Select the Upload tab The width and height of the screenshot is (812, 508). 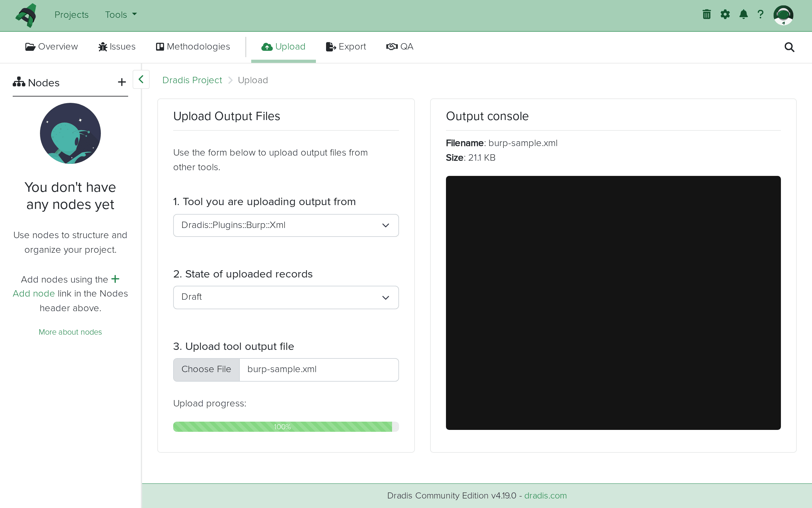(x=283, y=47)
